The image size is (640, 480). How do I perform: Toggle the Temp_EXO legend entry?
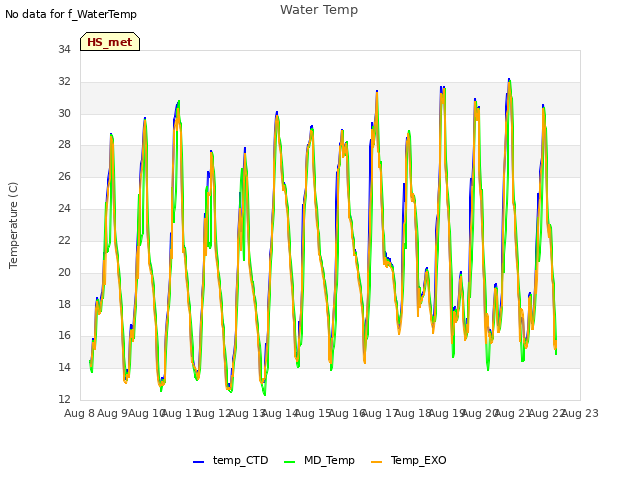(409, 460)
